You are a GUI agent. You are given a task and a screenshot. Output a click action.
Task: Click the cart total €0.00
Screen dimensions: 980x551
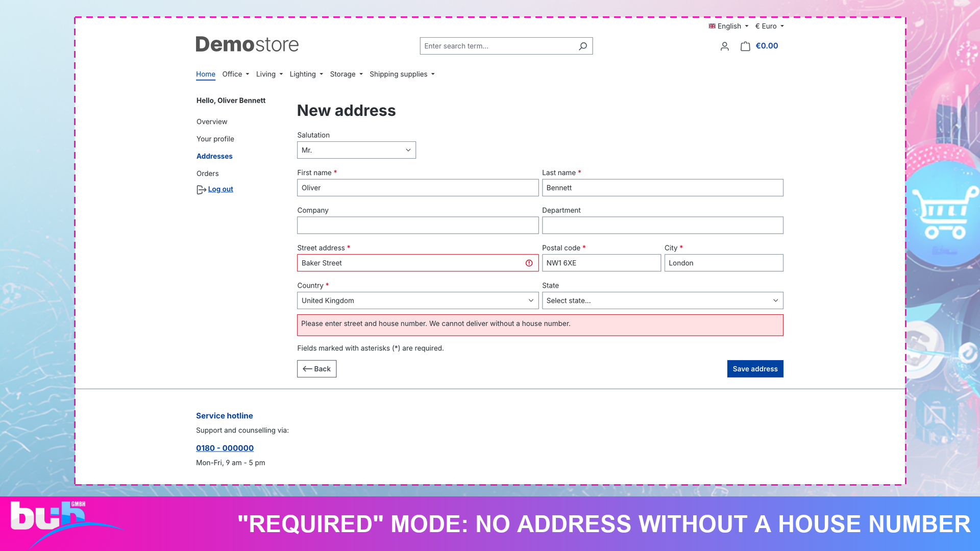click(x=767, y=46)
